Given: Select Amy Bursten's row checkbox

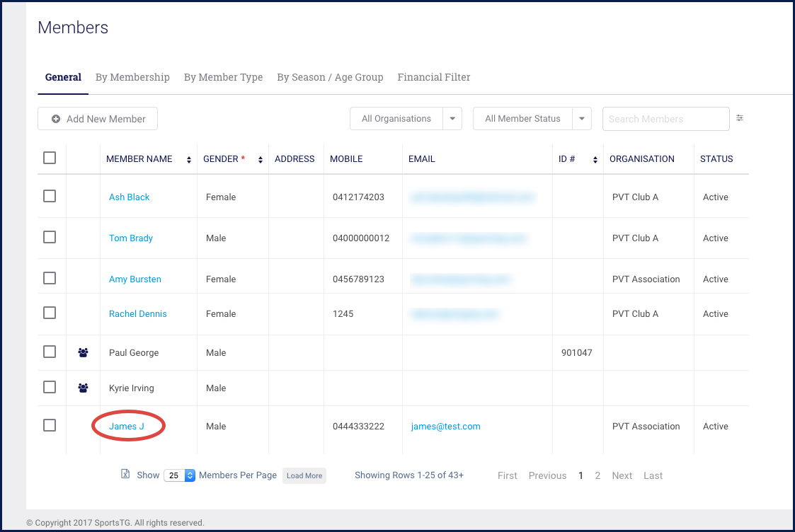Looking at the screenshot, I should pos(50,278).
